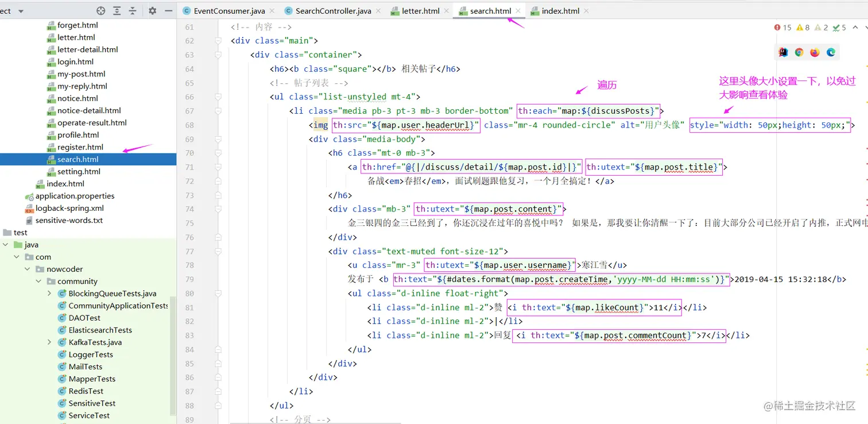Viewport: 868px width, 424px height.
Task: Select the search.html editor tab
Action: (490, 11)
